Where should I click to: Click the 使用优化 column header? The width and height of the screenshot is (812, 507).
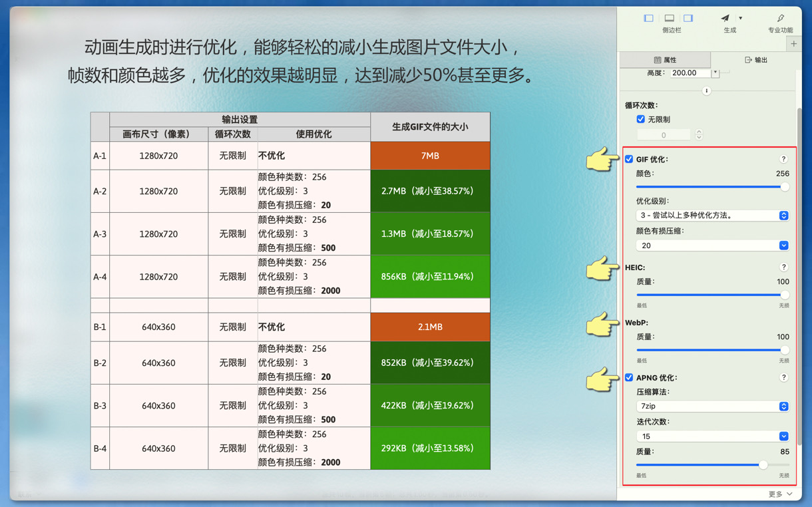[x=313, y=134]
